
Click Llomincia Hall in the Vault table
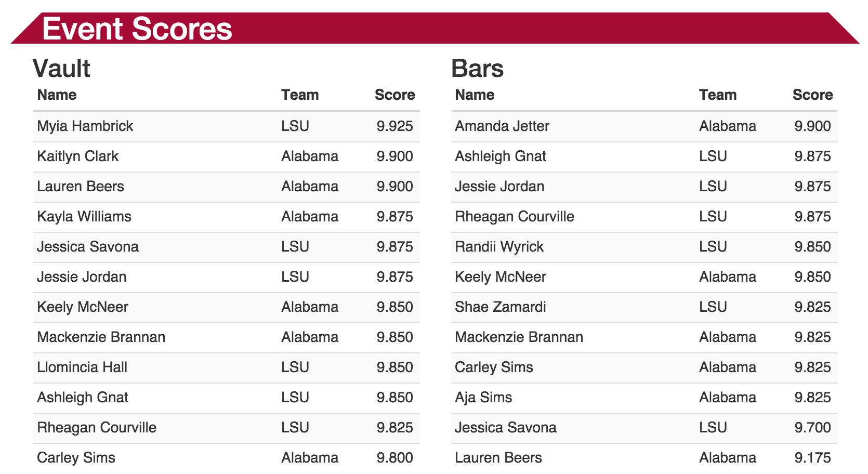(x=82, y=367)
